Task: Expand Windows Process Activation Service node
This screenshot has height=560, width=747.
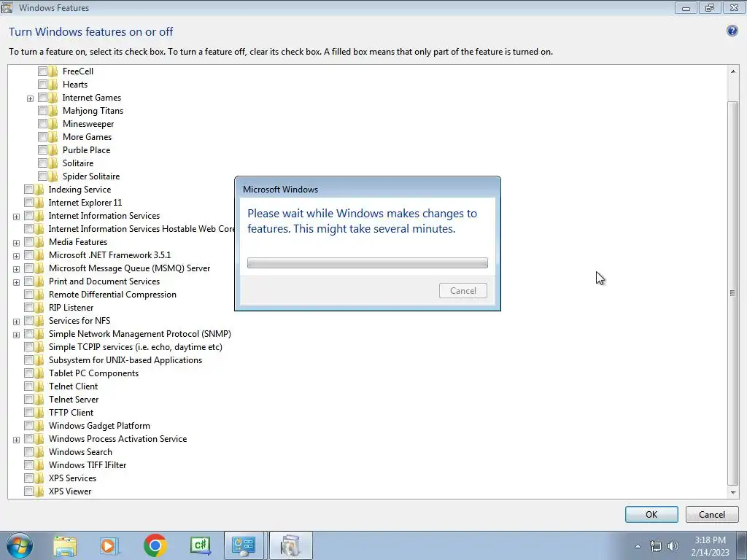Action: (16, 440)
